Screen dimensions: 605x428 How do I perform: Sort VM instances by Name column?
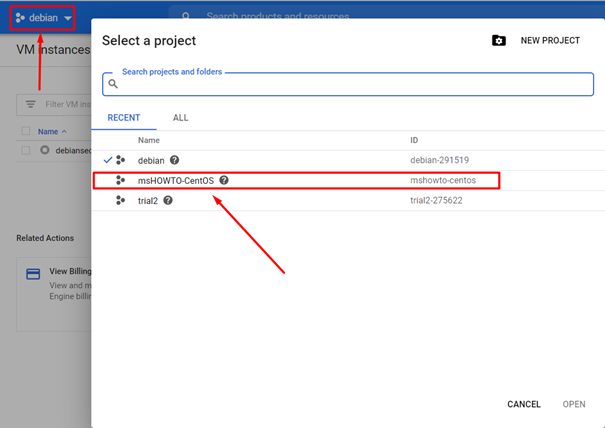(48, 132)
